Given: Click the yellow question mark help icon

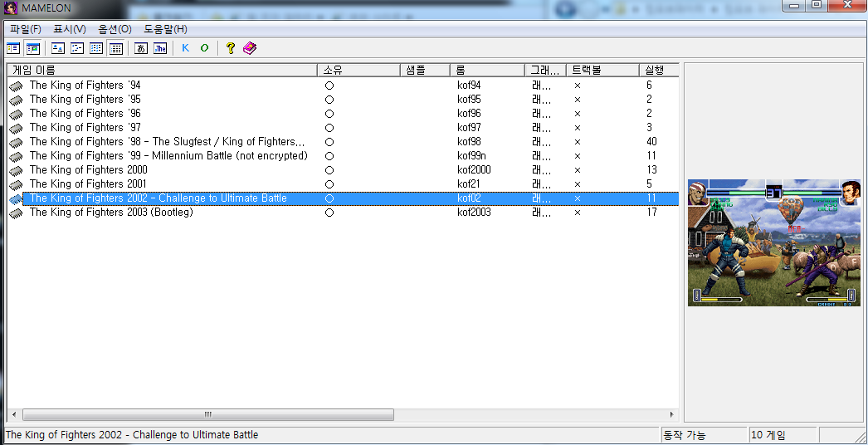Looking at the screenshot, I should pos(231,48).
